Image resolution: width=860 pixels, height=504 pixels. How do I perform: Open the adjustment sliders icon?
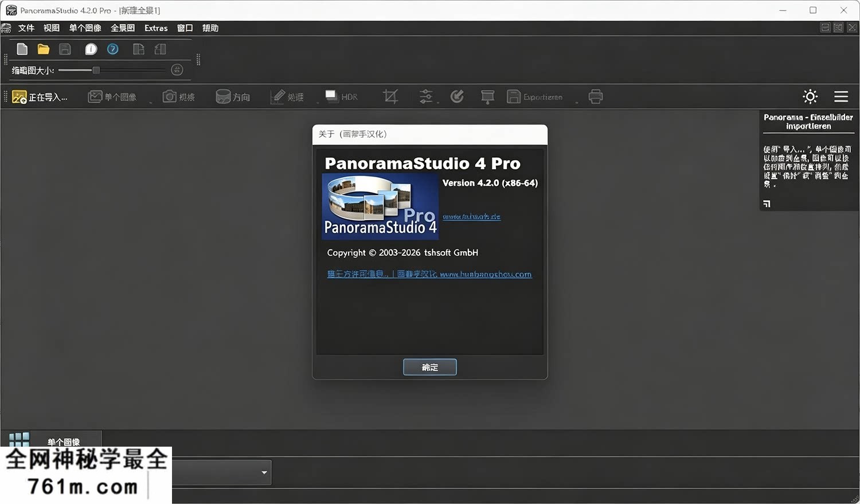tap(426, 96)
